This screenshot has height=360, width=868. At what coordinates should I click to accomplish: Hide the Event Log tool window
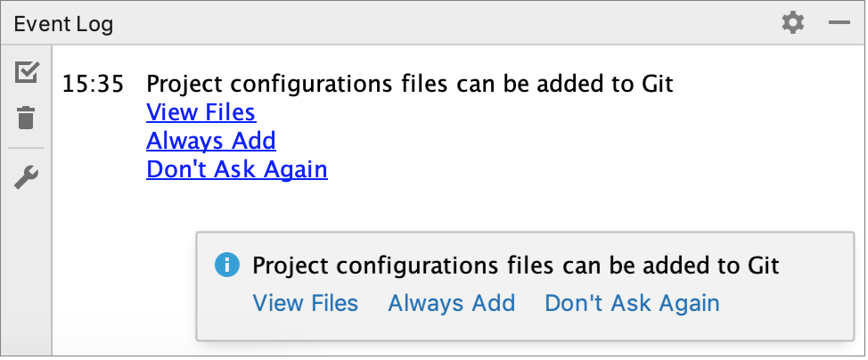coord(839,23)
